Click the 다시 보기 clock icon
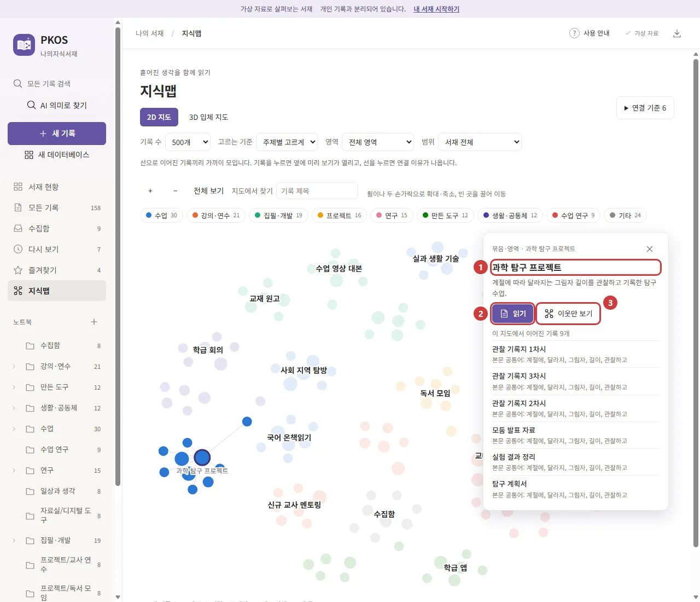Image resolution: width=700 pixels, height=602 pixels. [x=18, y=249]
